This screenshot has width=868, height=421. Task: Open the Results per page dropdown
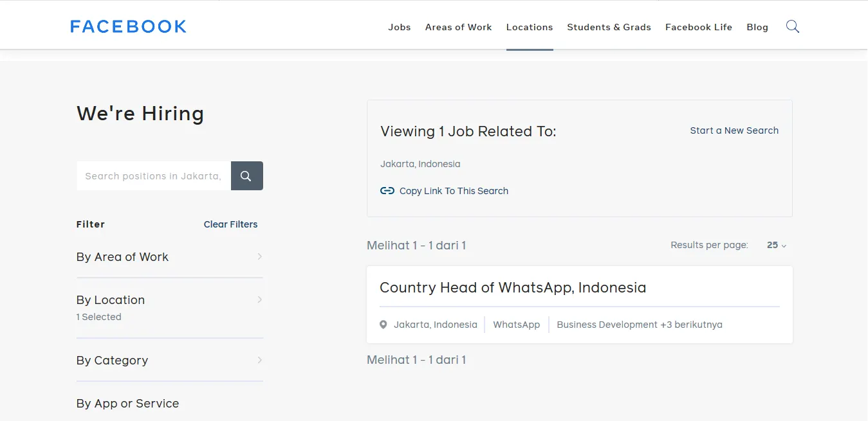[x=777, y=245]
